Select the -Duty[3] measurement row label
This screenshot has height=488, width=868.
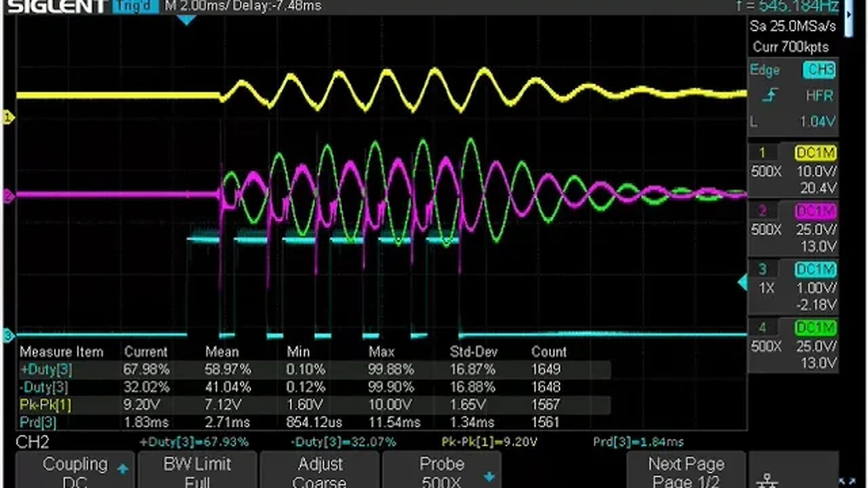point(45,387)
